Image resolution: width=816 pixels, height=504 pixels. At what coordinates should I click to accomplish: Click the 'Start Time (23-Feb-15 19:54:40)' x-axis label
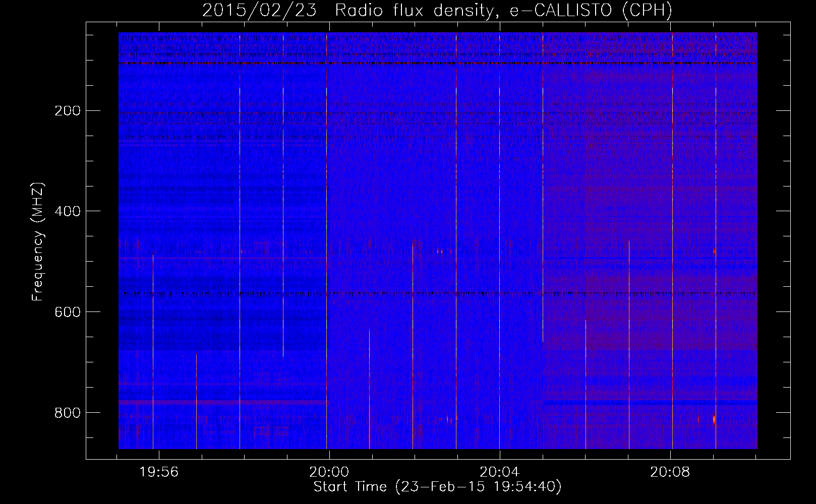click(x=438, y=487)
